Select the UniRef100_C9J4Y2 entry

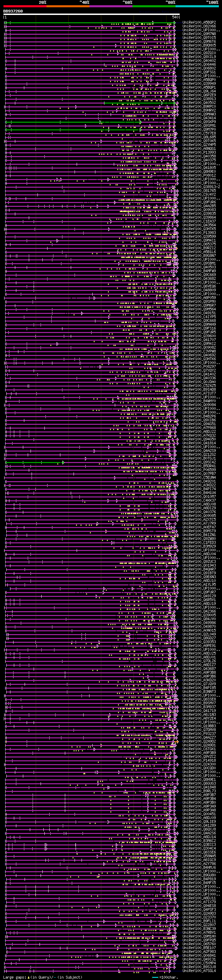(x=199, y=194)
